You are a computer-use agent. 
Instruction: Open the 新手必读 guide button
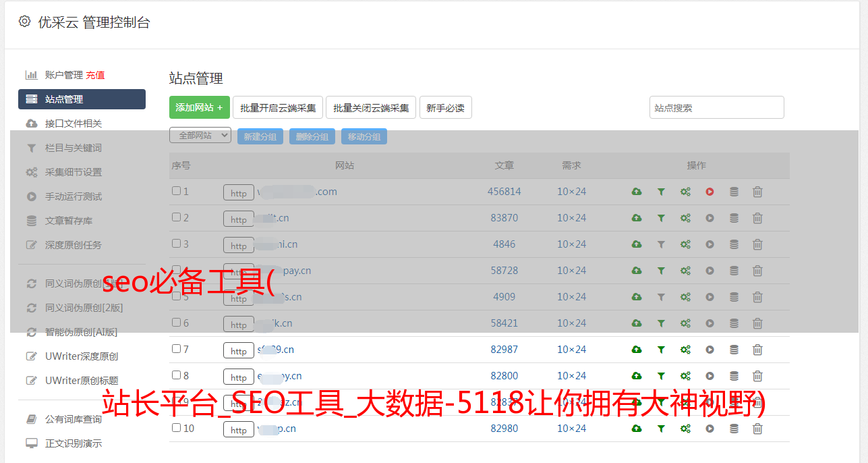pyautogui.click(x=446, y=107)
